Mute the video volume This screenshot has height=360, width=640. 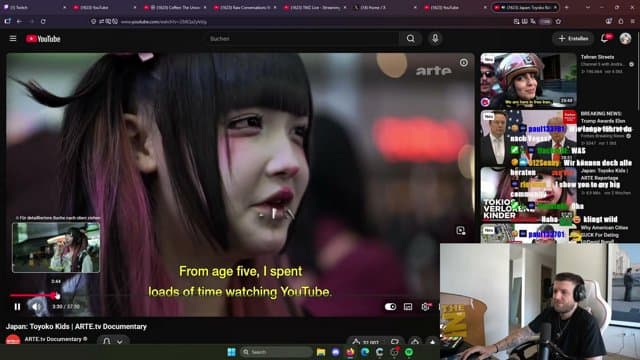[x=36, y=307]
